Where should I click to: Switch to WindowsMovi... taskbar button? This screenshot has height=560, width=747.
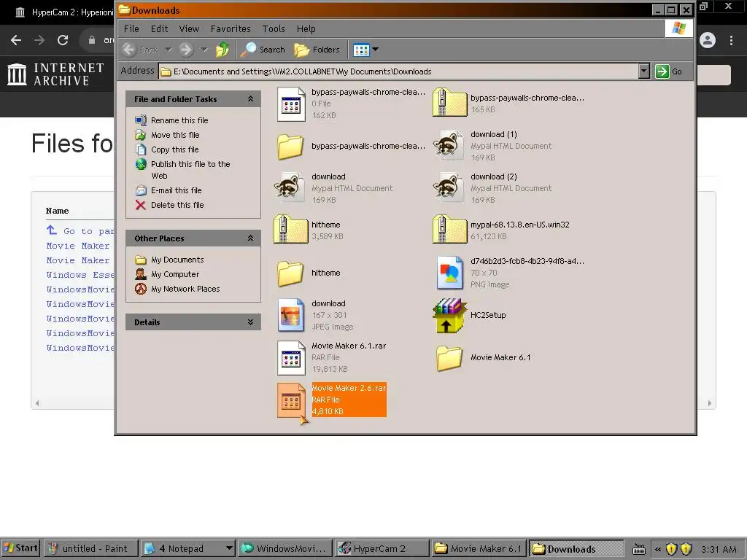[285, 548]
